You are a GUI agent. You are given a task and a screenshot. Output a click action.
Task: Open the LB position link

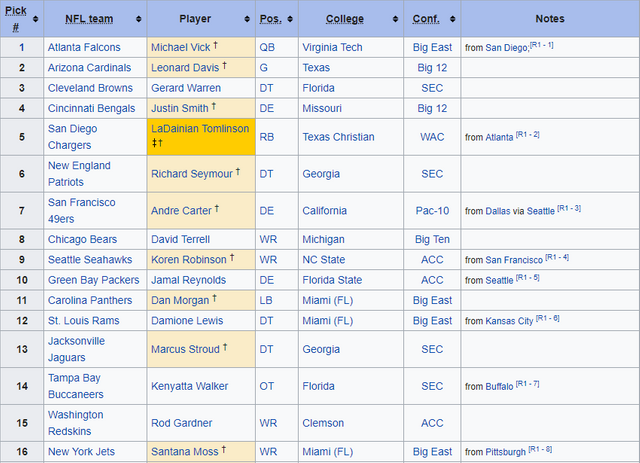click(x=266, y=301)
